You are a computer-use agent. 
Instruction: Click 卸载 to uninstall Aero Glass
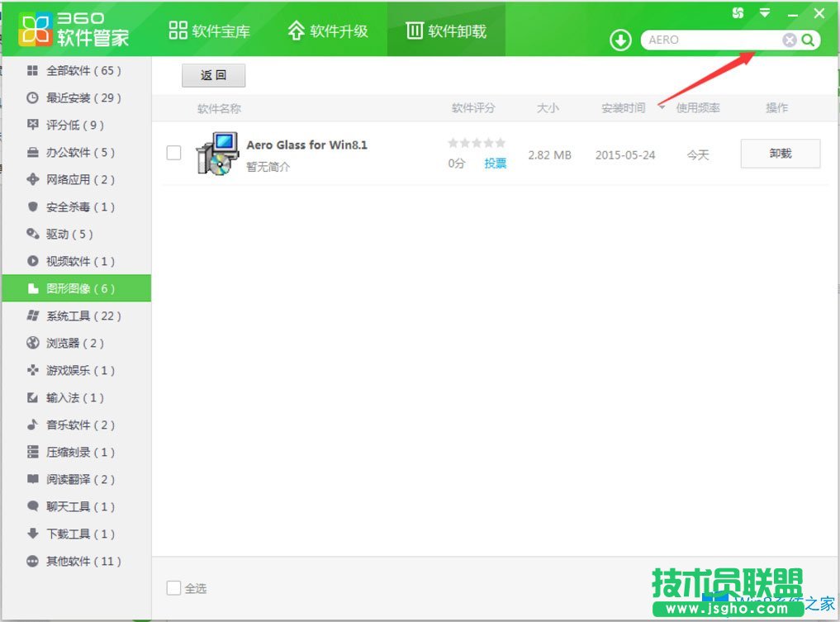coord(779,153)
